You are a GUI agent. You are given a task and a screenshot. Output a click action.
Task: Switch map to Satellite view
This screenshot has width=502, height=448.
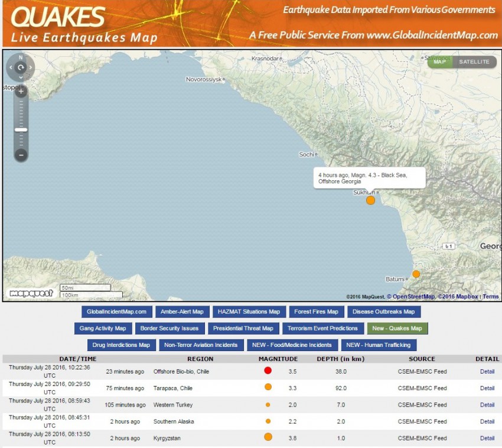474,62
